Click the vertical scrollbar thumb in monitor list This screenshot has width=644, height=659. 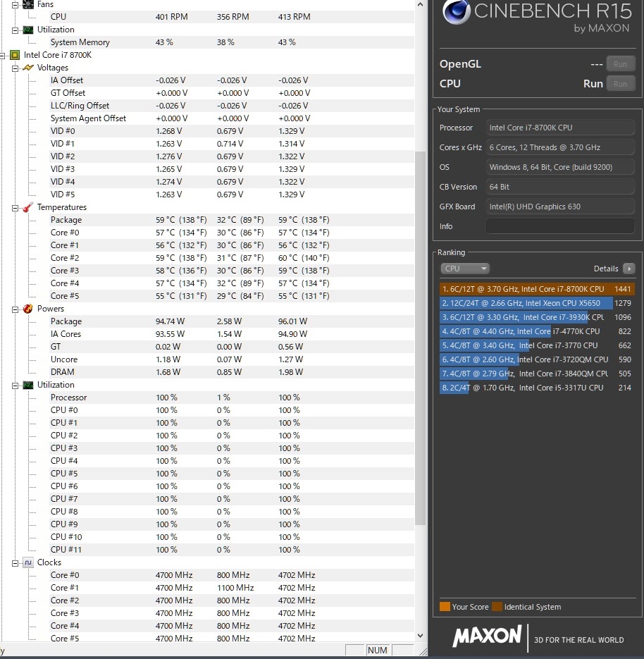tap(420, 338)
